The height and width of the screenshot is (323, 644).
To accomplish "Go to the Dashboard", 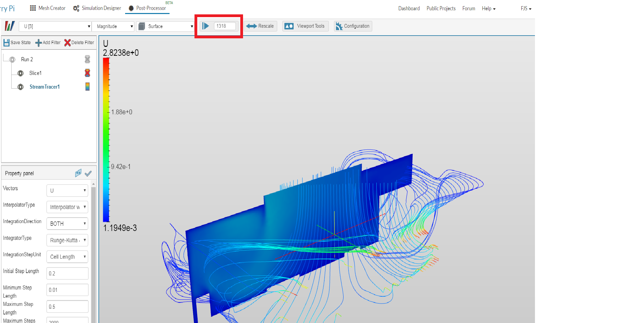I will [x=409, y=9].
